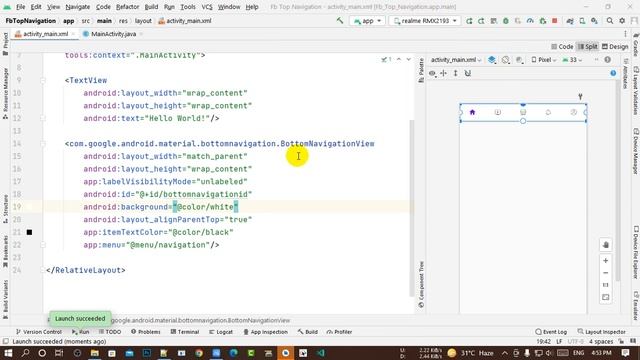
Task: Click previous highlighted error arrow in editor
Action: pos(399,60)
